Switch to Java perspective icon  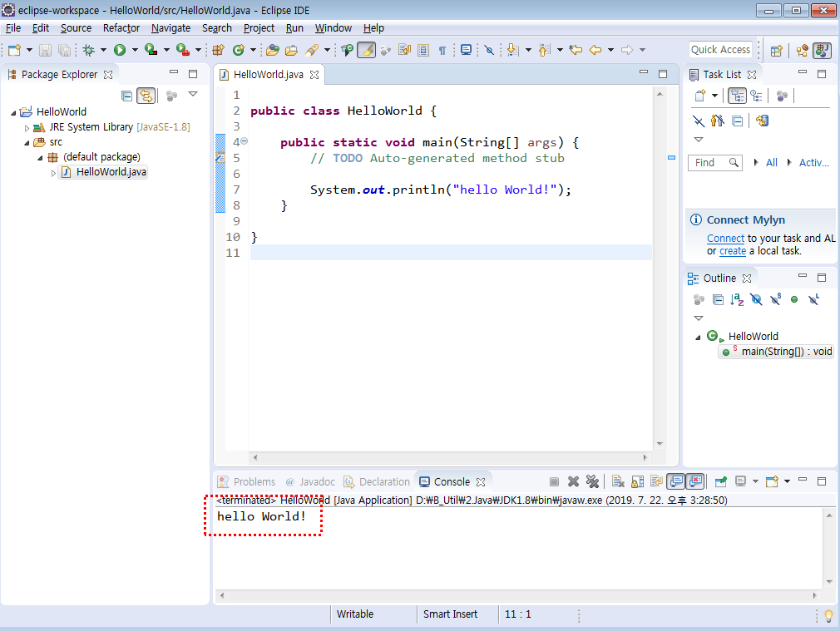pos(822,51)
